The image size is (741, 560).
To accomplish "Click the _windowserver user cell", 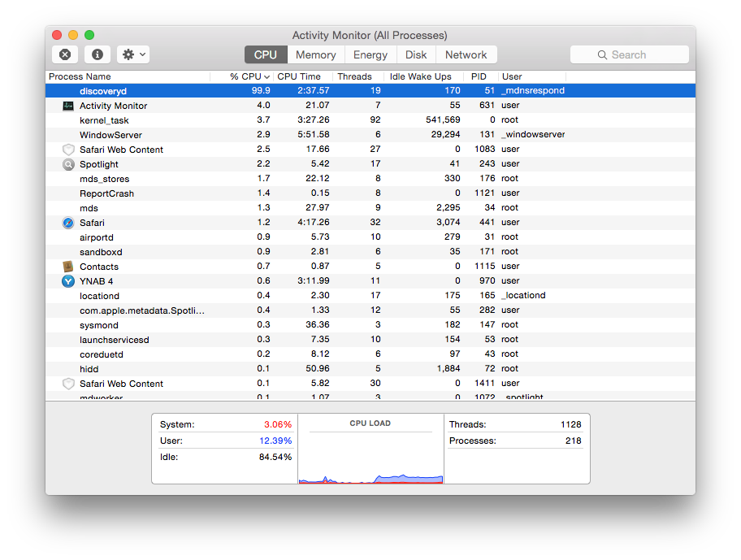I will tap(533, 135).
